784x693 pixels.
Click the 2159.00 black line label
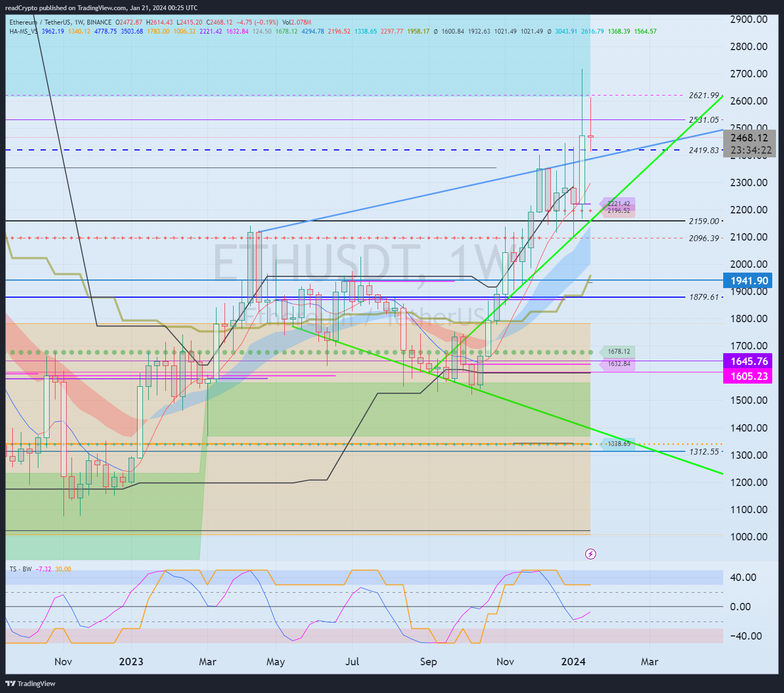tap(704, 221)
